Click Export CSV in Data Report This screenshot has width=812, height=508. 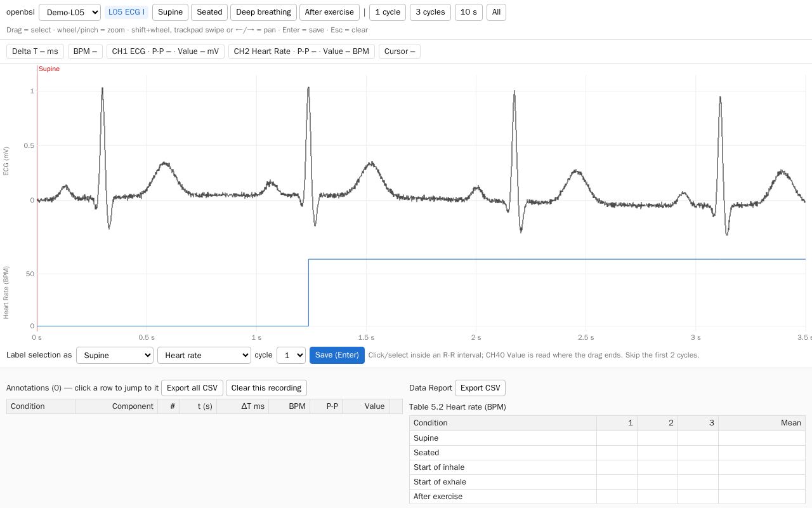pyautogui.click(x=480, y=388)
